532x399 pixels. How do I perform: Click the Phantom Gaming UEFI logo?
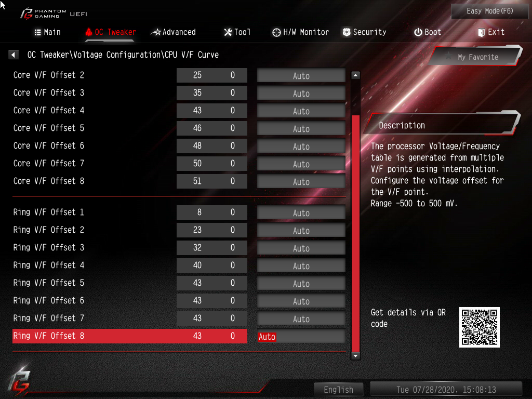pyautogui.click(x=54, y=14)
